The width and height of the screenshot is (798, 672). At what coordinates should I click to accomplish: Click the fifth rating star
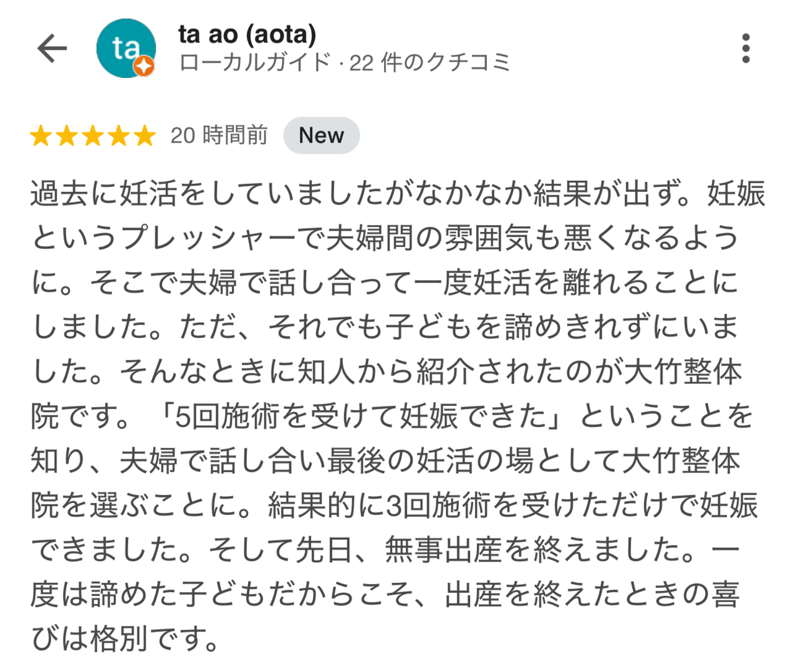point(144,135)
